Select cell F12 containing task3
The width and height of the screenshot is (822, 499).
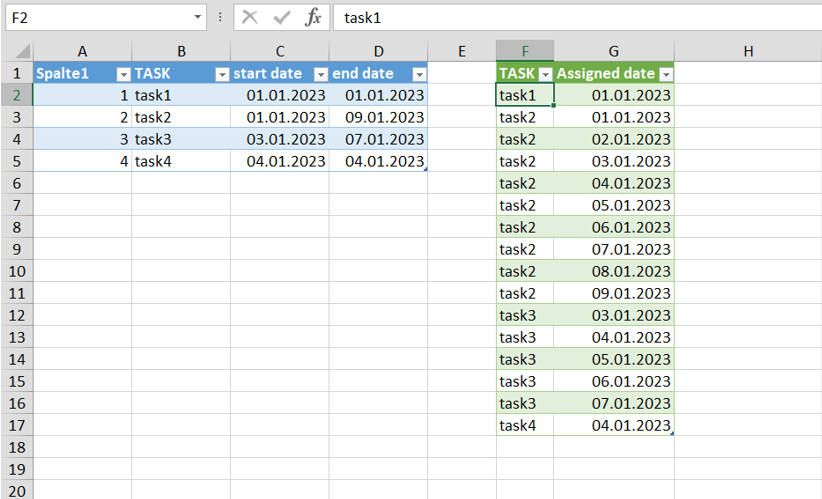[525, 315]
